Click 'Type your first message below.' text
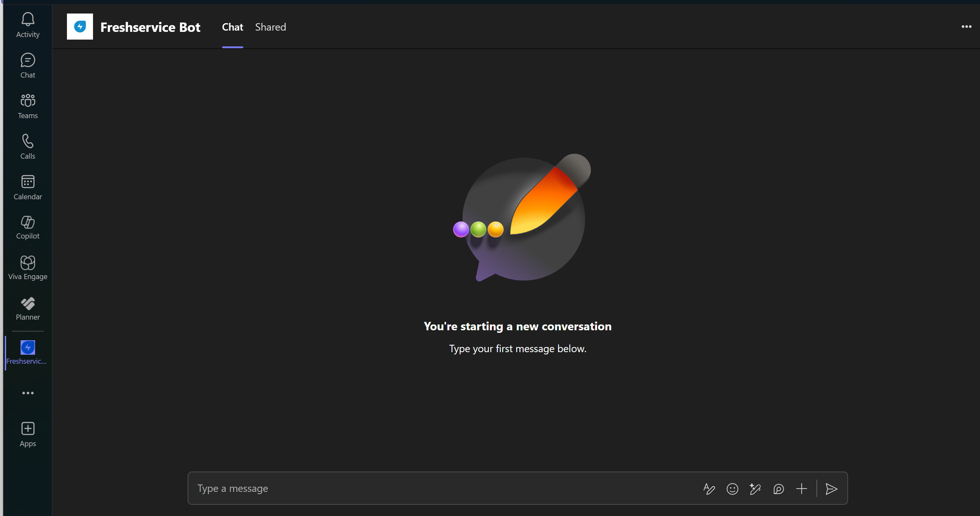980x516 pixels. pyautogui.click(x=518, y=349)
